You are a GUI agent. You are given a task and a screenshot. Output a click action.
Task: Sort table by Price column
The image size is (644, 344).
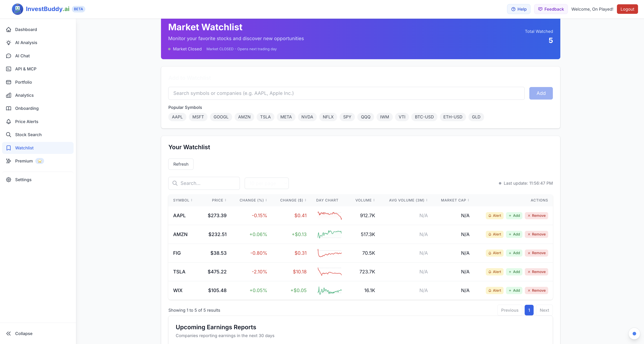(x=219, y=200)
